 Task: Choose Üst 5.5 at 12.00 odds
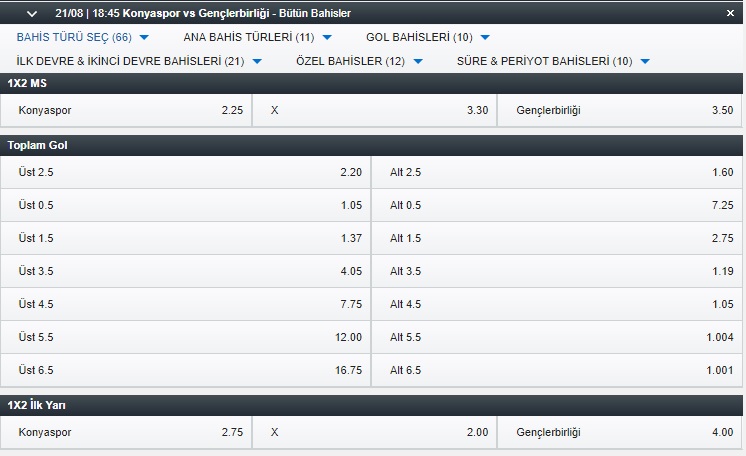186,337
